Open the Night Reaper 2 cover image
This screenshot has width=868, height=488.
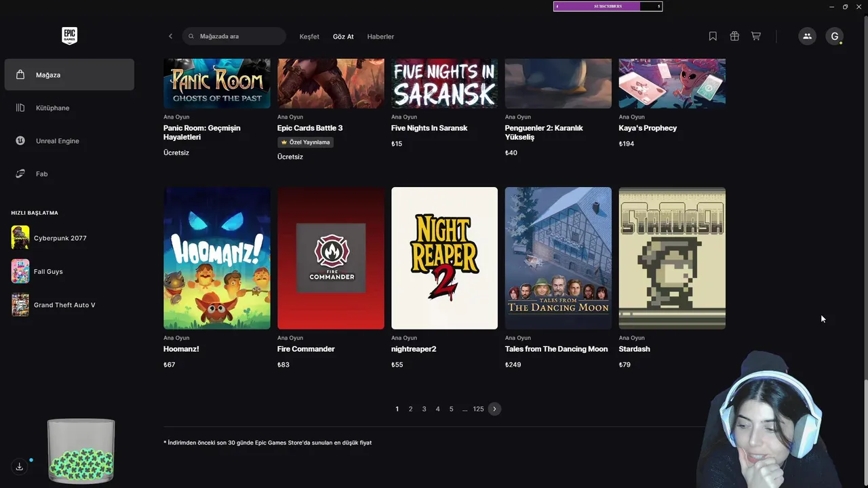tap(444, 258)
